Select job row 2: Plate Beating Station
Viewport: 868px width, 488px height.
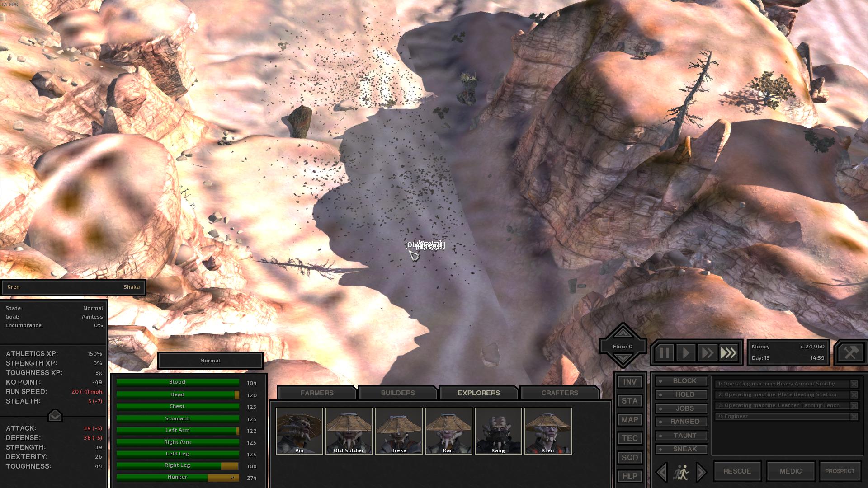[x=782, y=394]
